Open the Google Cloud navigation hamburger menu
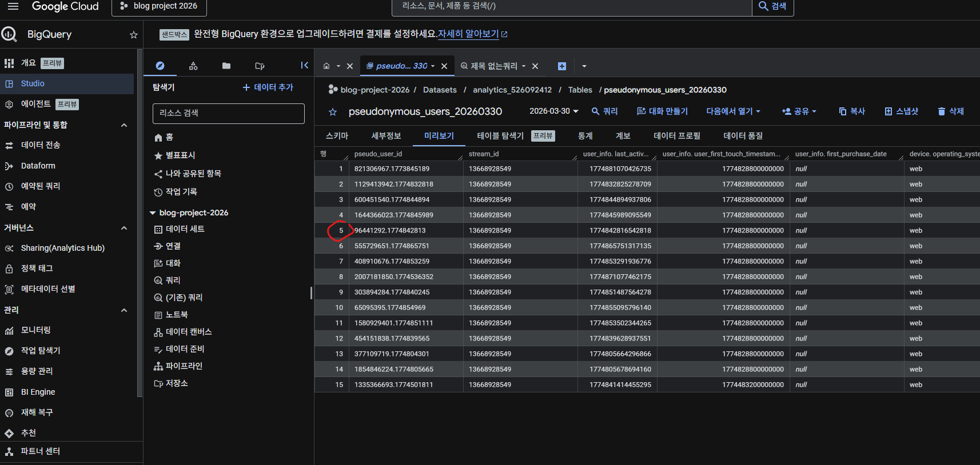This screenshot has height=465, width=980. coord(13,6)
